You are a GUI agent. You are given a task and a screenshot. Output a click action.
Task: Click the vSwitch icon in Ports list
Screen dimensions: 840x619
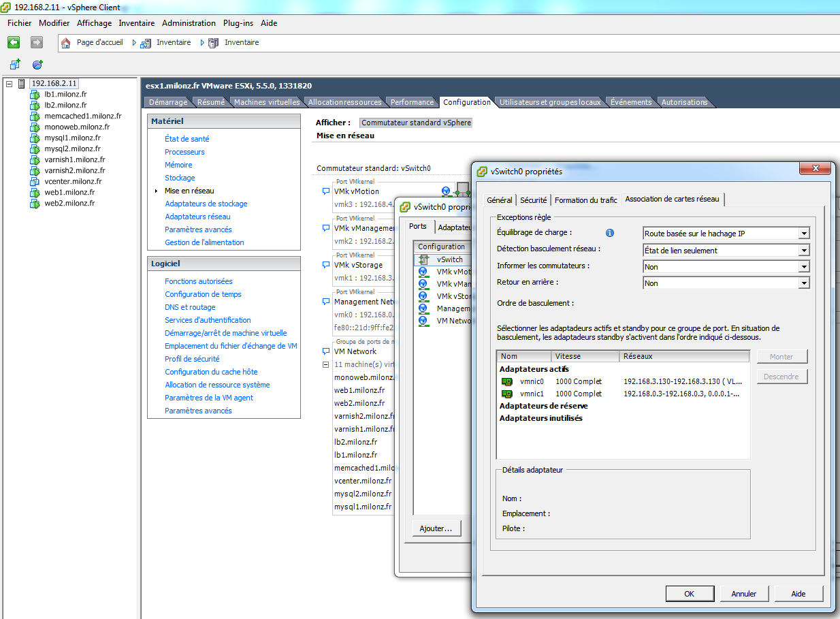click(424, 259)
